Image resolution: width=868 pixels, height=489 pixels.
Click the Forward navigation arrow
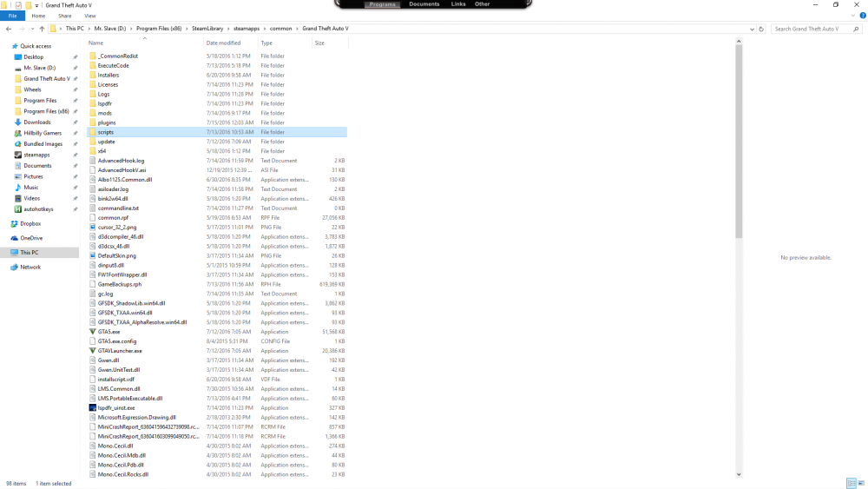(22, 29)
